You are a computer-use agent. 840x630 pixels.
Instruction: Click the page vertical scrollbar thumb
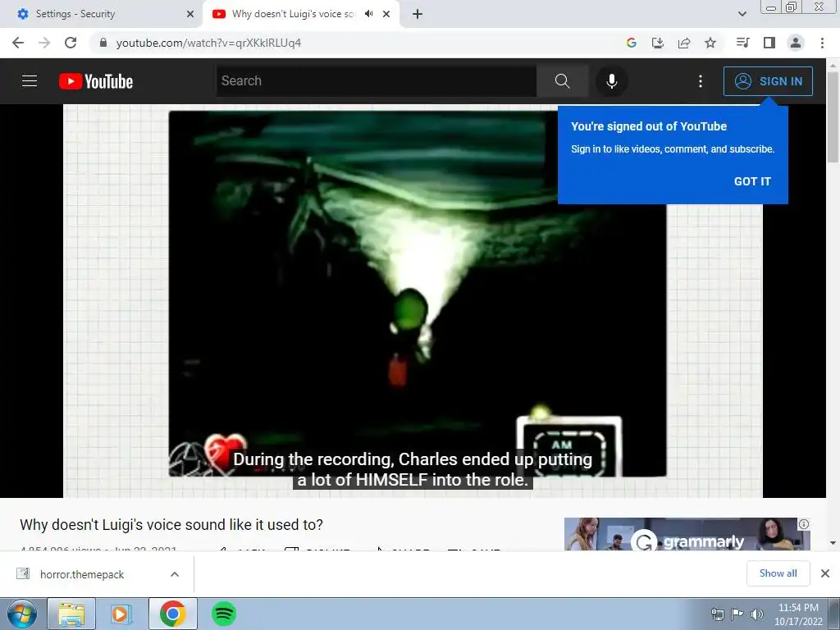point(833,116)
